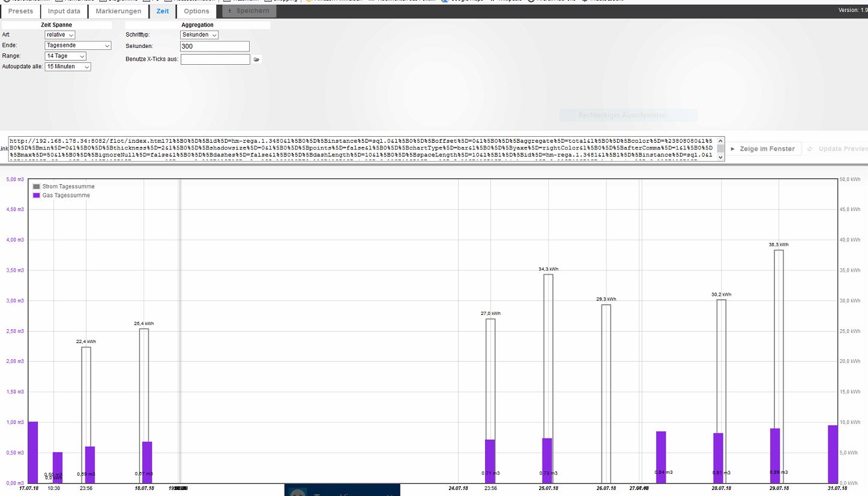Click the down arrow of the URL box scrollbar
The height and width of the screenshot is (496, 868).
[x=720, y=157]
